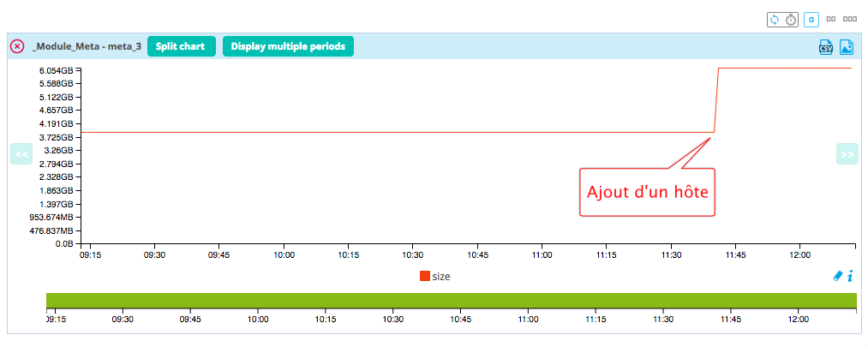Open the chart information icon
Viewport: 868px width, 347px height.
[850, 276]
